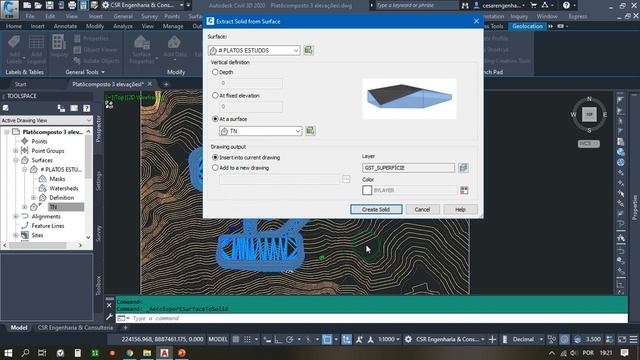640x360 pixels.
Task: Click the Layer field showing GST_SUPERFÍCIE
Action: point(408,168)
